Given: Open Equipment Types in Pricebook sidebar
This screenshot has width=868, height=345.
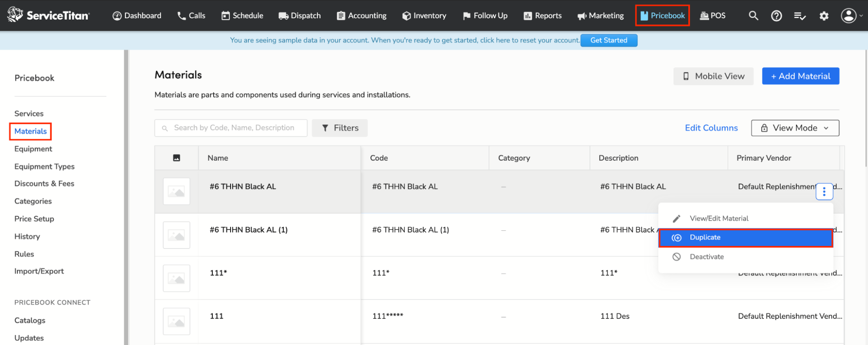Looking at the screenshot, I should [x=44, y=166].
